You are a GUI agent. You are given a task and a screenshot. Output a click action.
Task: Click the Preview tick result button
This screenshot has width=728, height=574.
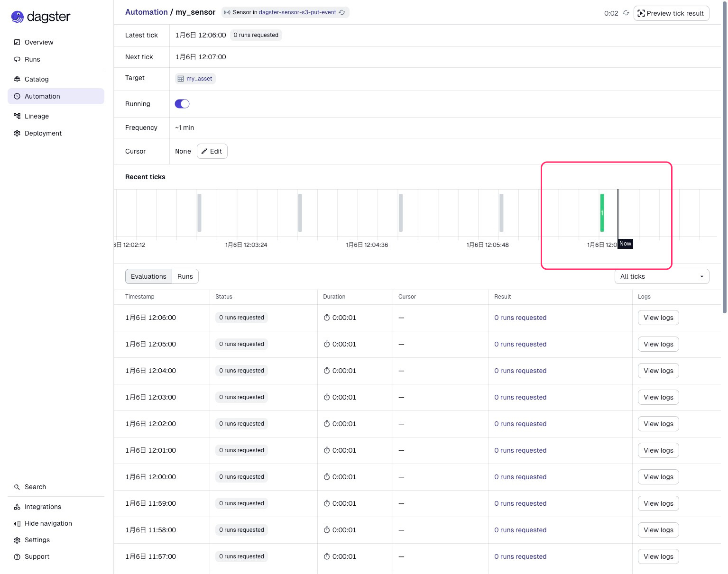[671, 13]
